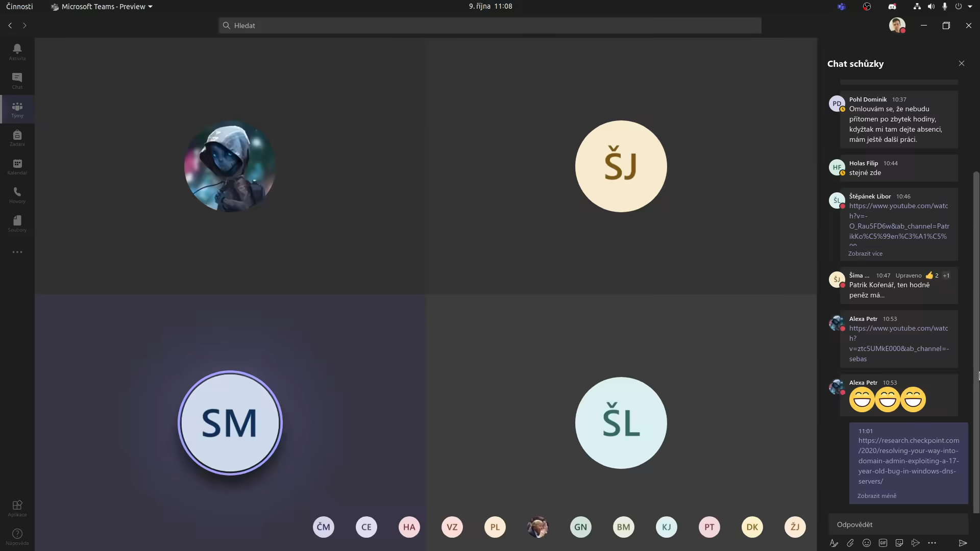Attach a file with the paperclip icon
This screenshot has height=551, width=980.
[x=850, y=543]
